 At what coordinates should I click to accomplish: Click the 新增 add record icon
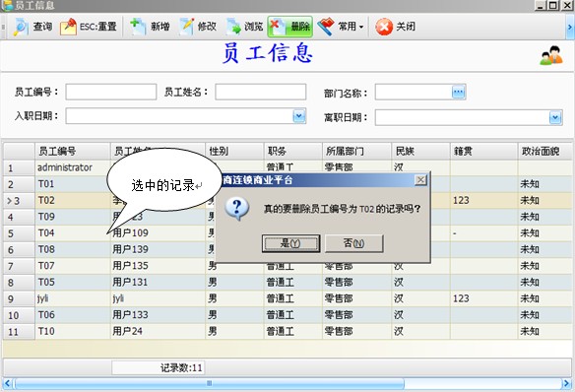138,27
